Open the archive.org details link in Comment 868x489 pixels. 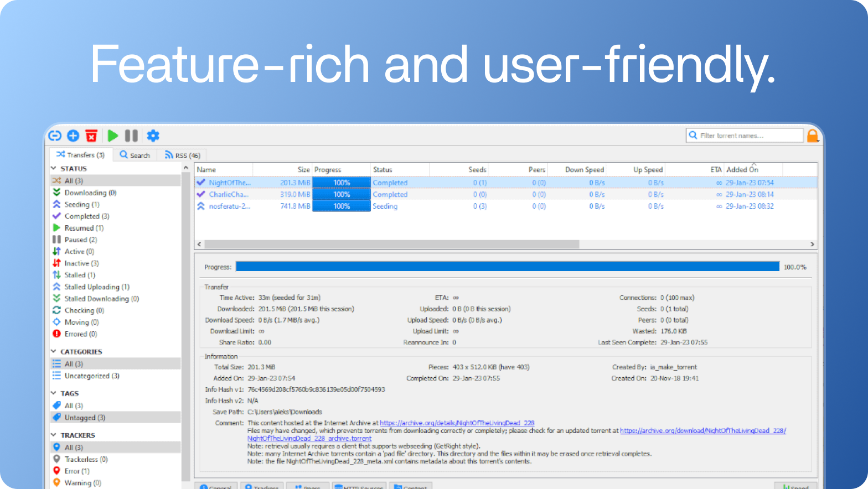tap(457, 423)
